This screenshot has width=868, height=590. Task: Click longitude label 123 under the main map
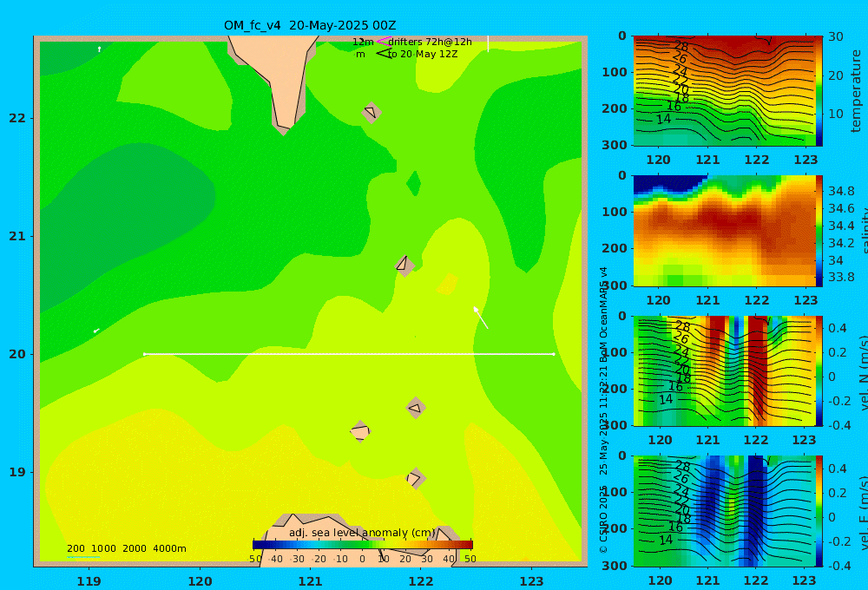coord(531,581)
